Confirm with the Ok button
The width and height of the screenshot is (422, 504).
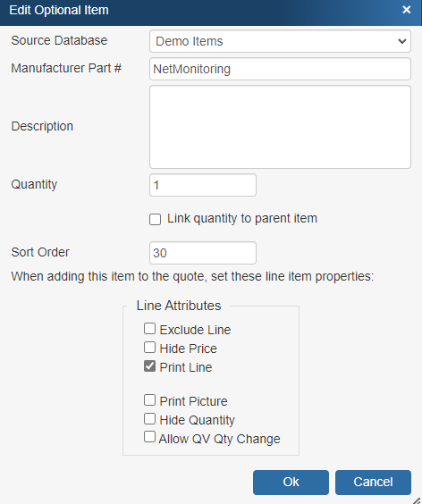[x=291, y=483]
